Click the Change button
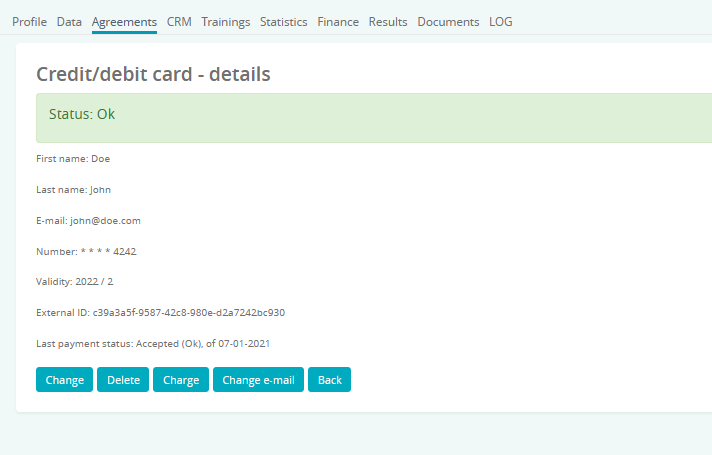Image resolution: width=712 pixels, height=455 pixels. click(64, 380)
